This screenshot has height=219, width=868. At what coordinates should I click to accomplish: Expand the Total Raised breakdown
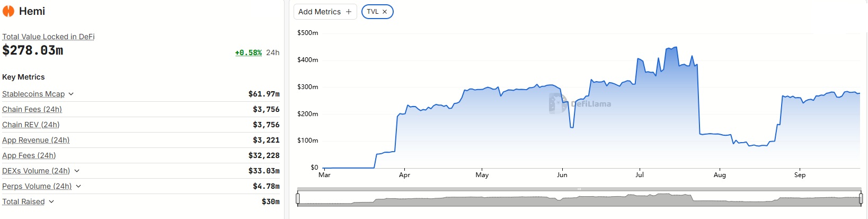pos(51,202)
